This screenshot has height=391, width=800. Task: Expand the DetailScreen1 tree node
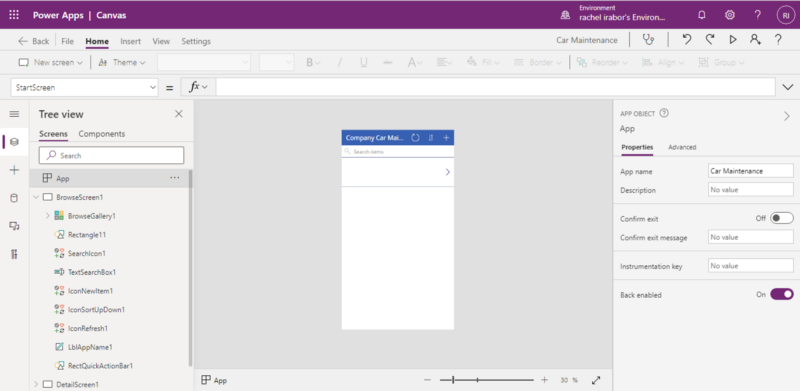[36, 384]
